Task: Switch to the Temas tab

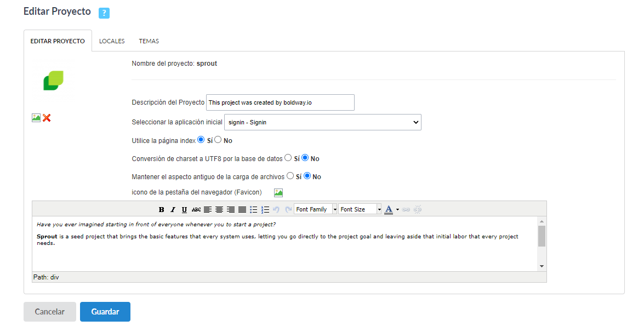Action: point(149,41)
